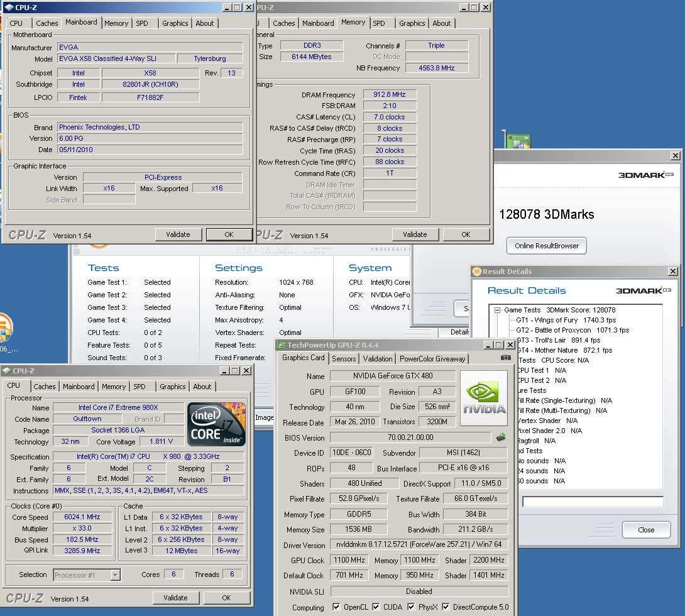
Task: Collapse the Game Tests tree node
Action: point(497,310)
